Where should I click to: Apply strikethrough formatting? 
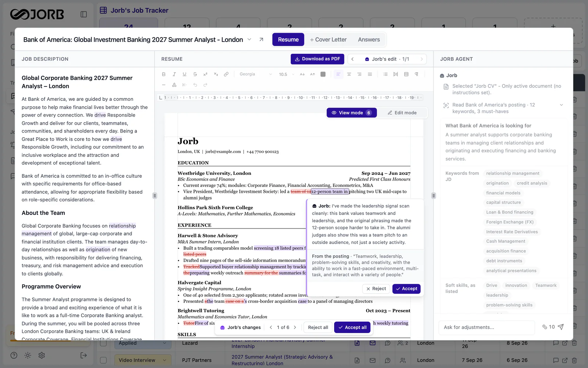click(x=195, y=74)
